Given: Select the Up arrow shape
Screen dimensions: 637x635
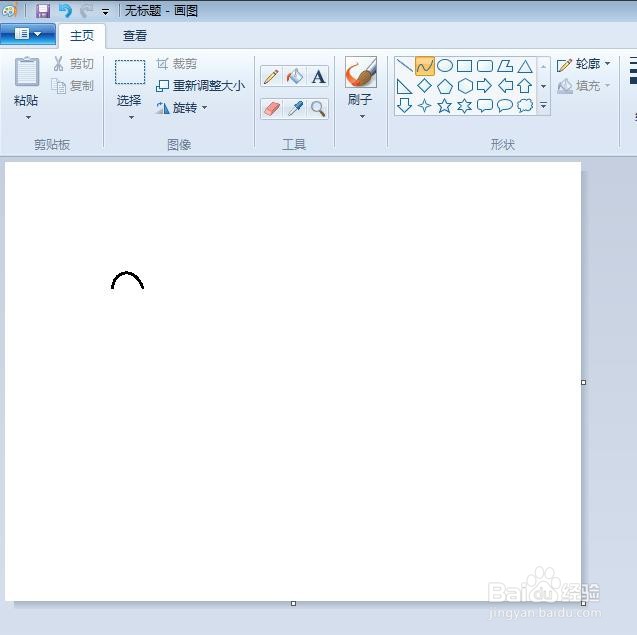Looking at the screenshot, I should tap(524, 86).
